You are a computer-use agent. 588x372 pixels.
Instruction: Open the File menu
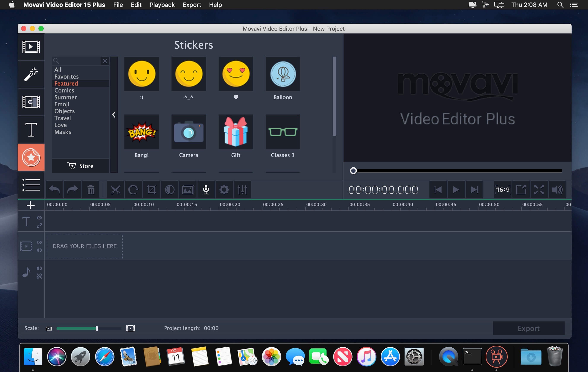click(118, 5)
